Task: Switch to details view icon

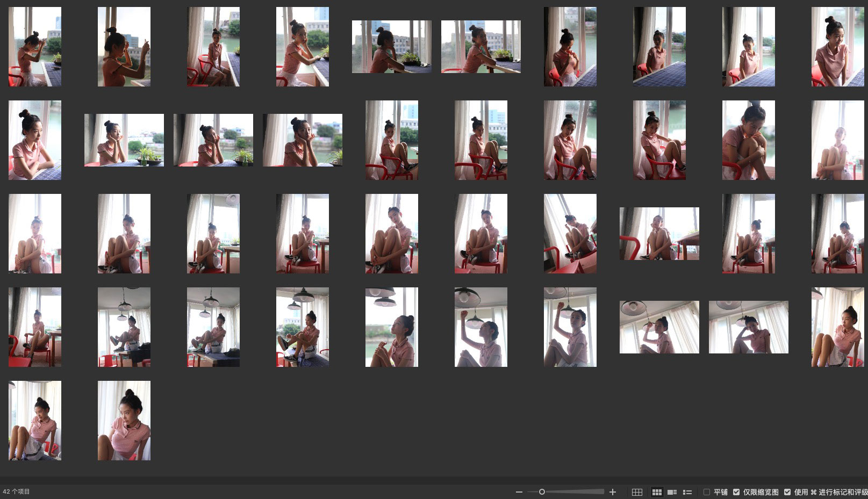Action: 672,492
